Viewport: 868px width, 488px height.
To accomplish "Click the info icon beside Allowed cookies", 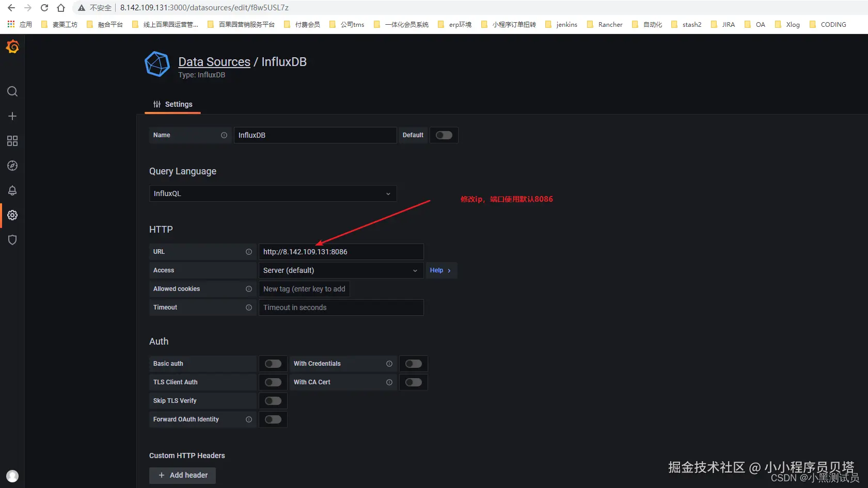I will pos(249,289).
